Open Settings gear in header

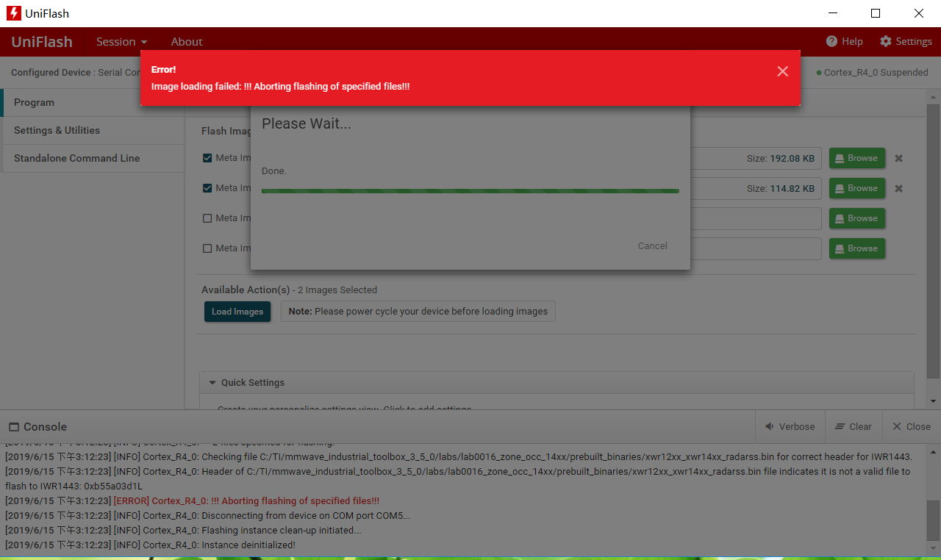906,41
